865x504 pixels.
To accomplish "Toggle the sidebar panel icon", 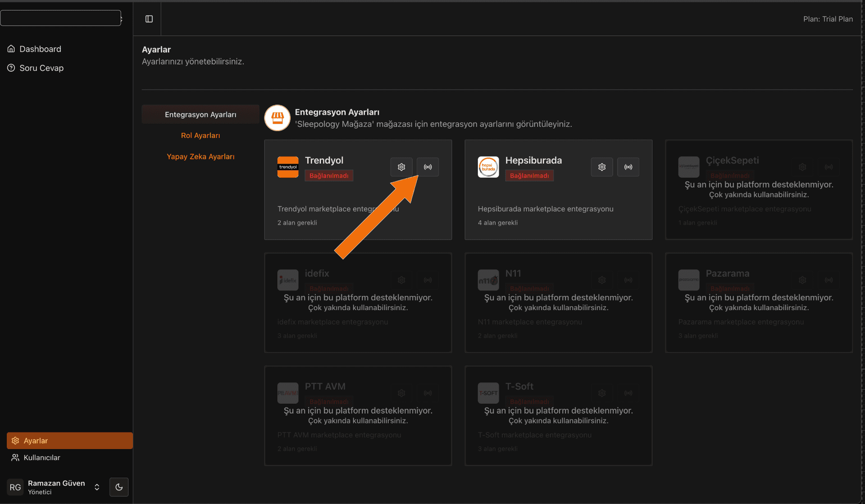I will coord(149,19).
